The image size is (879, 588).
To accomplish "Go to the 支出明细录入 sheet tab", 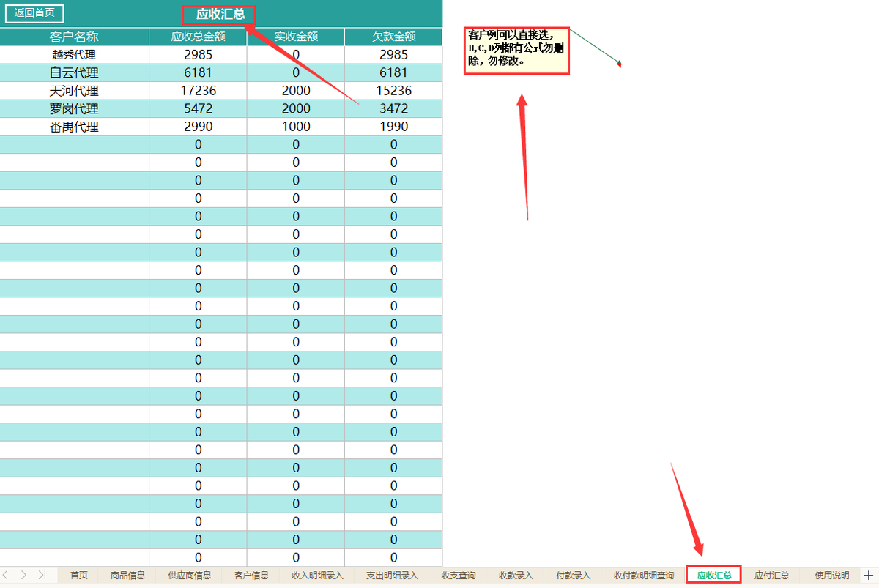I will pyautogui.click(x=392, y=576).
